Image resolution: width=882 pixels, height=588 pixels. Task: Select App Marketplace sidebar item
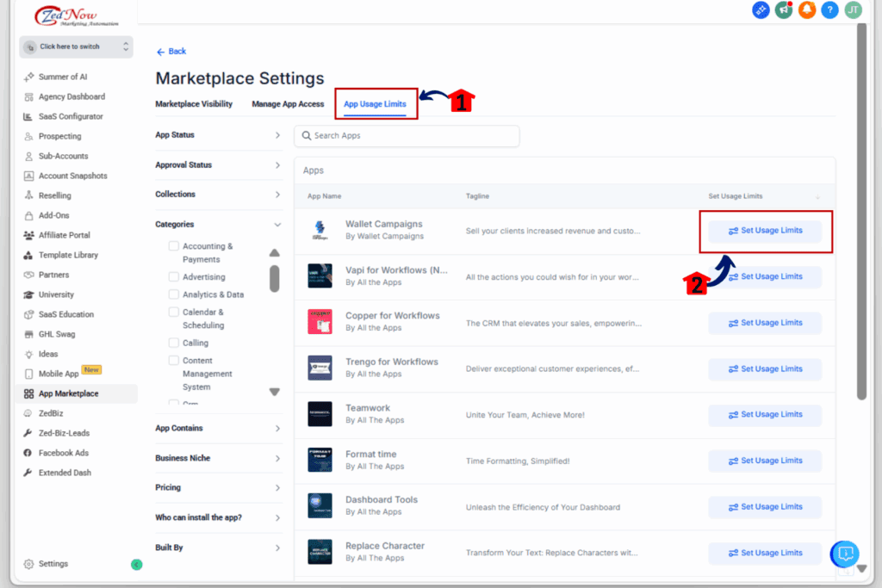click(x=77, y=393)
